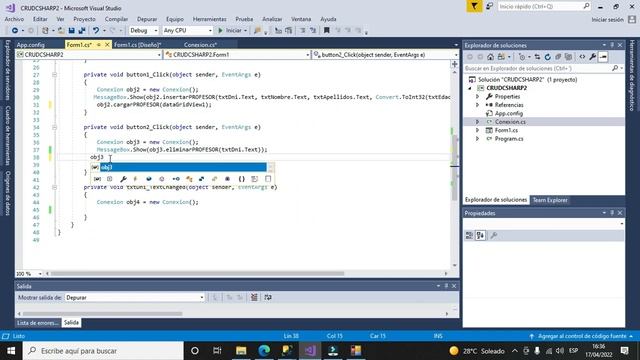Open the Debug configuration dropdown
This screenshot has width=640, height=360.
(x=144, y=31)
